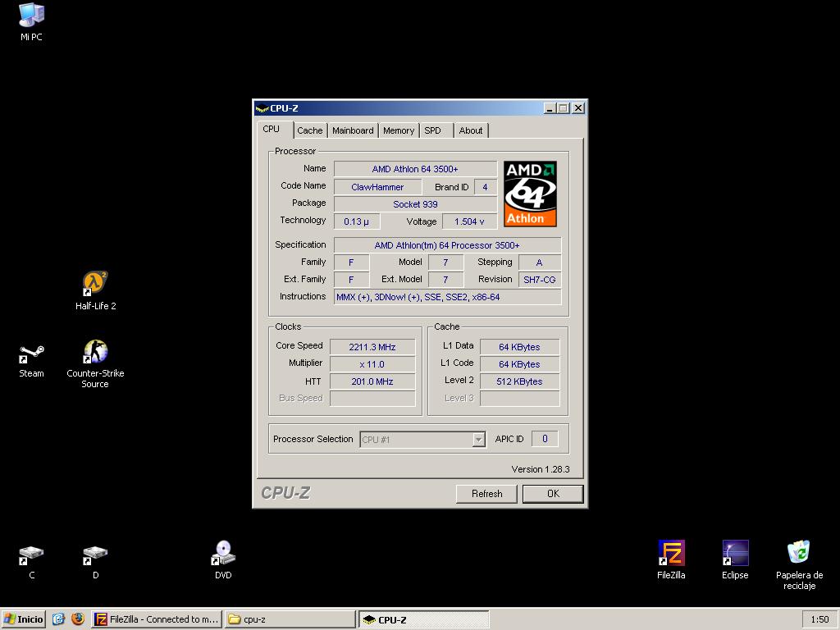The width and height of the screenshot is (840, 630).
Task: Open the DVD drive shortcut
Action: point(223,559)
